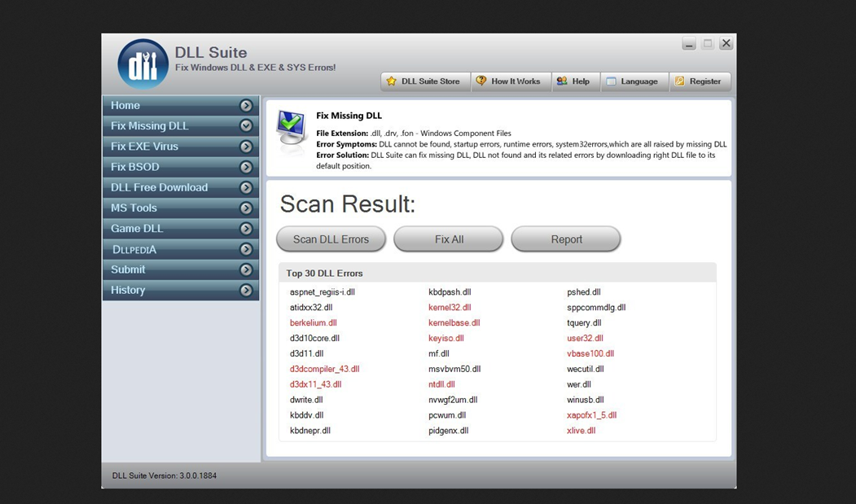The width and height of the screenshot is (856, 504).
Task: Select pidgenx.dll entry
Action: point(449,430)
